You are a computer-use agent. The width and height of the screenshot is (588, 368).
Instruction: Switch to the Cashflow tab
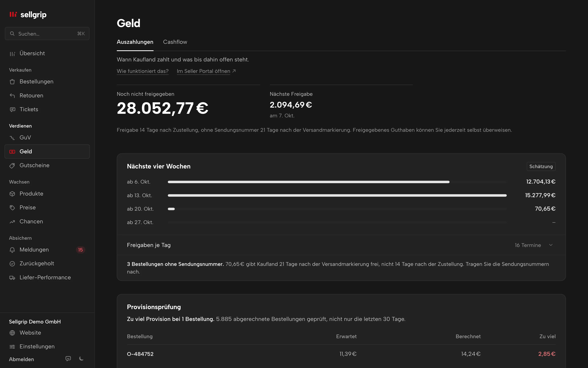pos(175,42)
